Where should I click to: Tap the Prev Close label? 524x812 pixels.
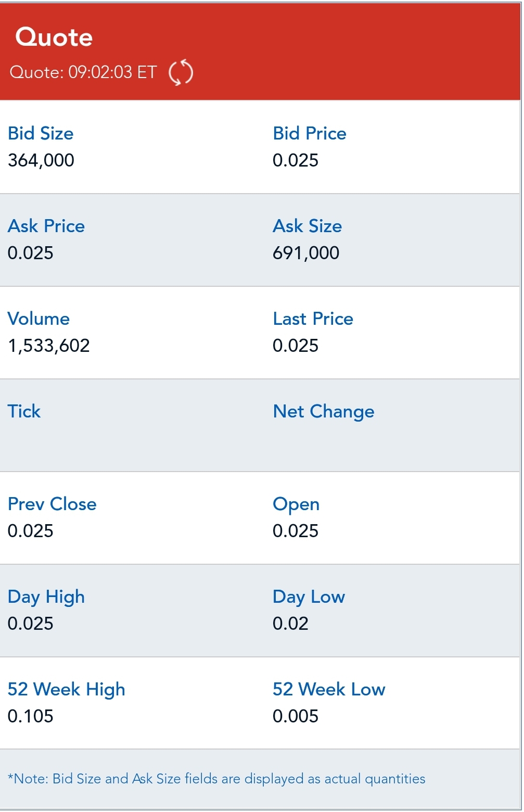tap(52, 504)
